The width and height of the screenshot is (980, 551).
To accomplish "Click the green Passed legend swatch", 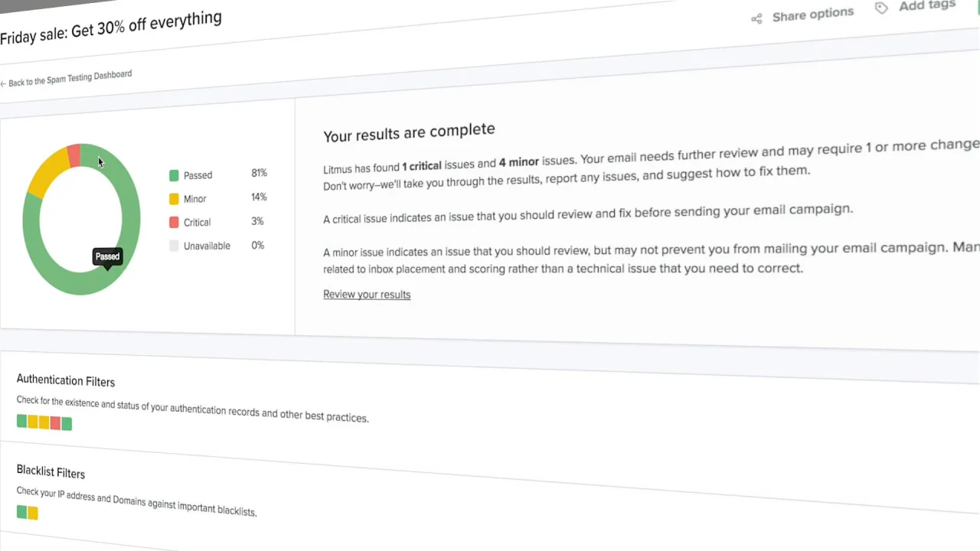I will click(174, 175).
